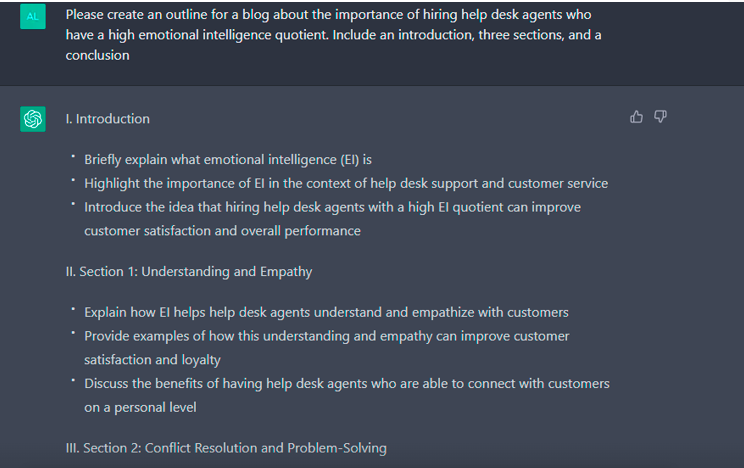
Task: Select 'III. Section 2: Conflict Resolution' heading
Action: pos(226,448)
